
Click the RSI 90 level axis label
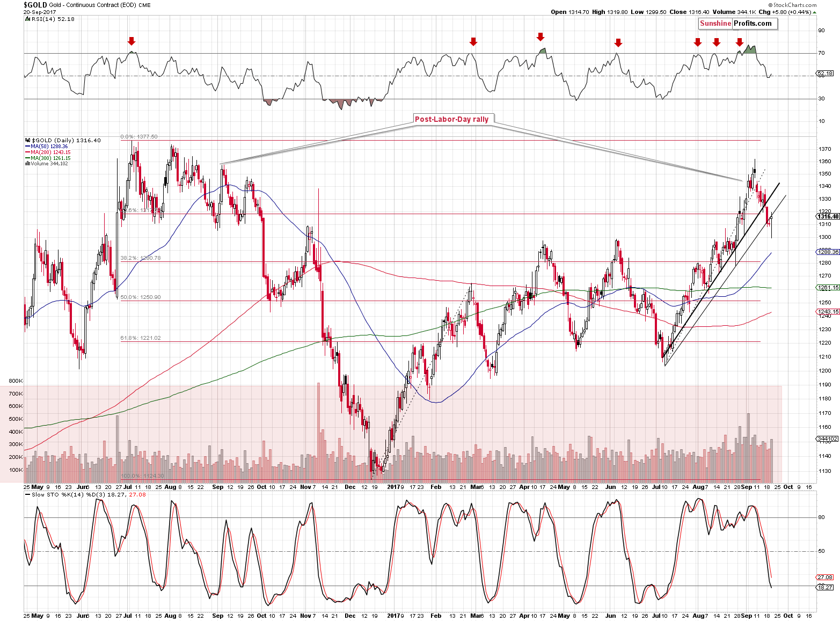click(x=821, y=31)
